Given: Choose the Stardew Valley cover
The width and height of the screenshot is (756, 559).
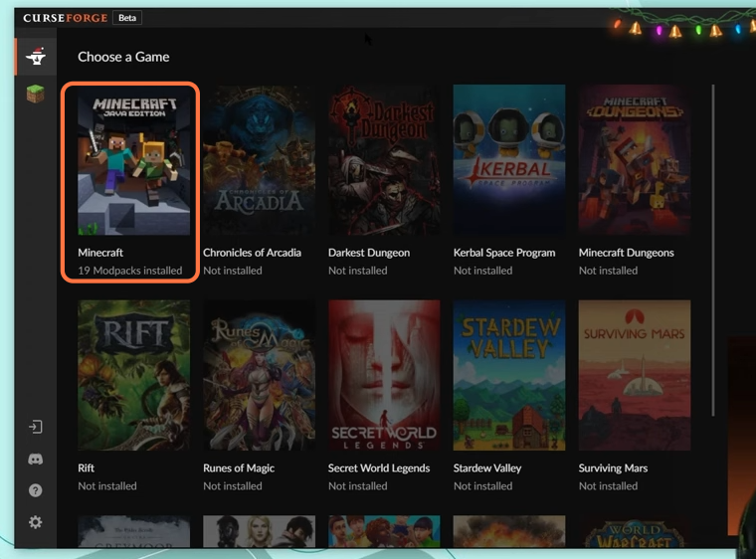Looking at the screenshot, I should [509, 375].
